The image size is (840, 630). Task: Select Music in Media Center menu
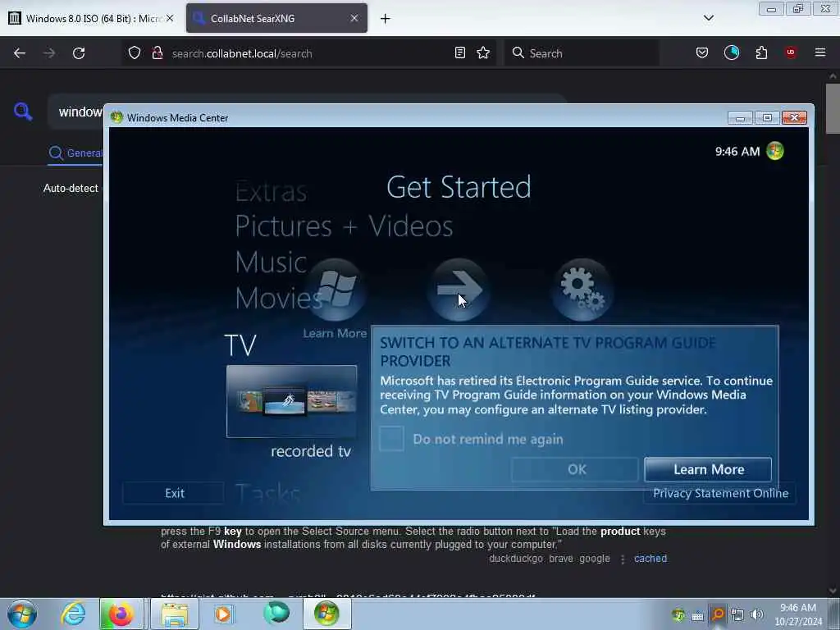(x=271, y=262)
